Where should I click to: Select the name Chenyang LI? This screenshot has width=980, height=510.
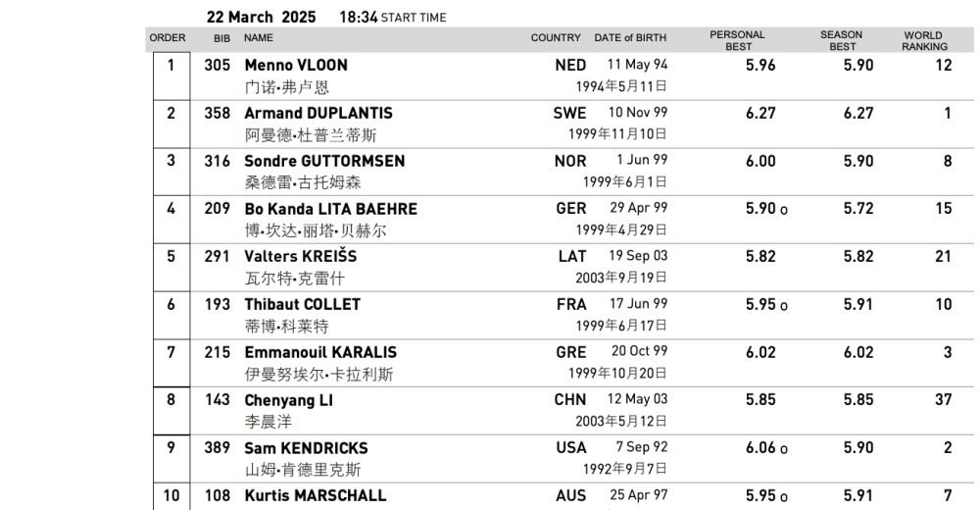coord(288,400)
